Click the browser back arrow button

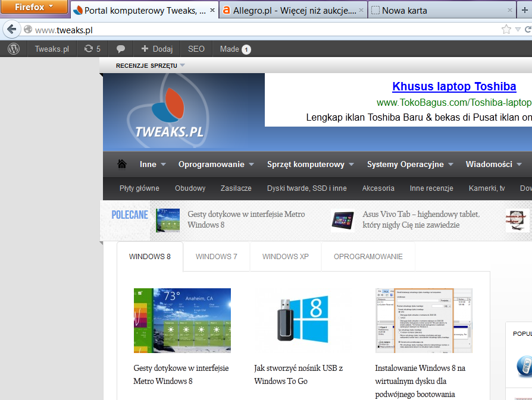coord(11,30)
